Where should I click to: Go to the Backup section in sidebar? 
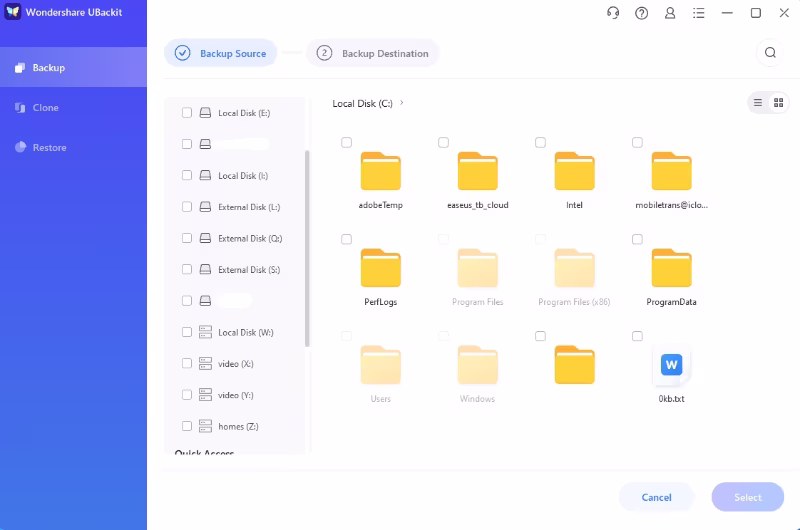pyautogui.click(x=73, y=67)
